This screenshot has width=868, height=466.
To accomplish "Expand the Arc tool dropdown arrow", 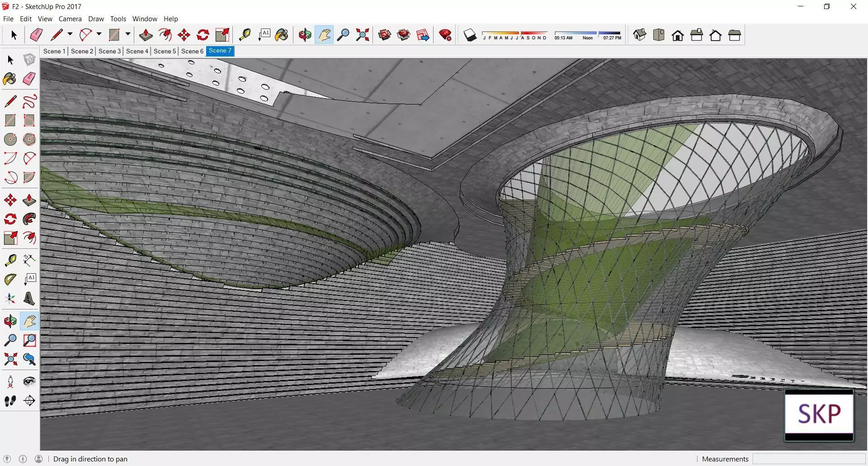I will [99, 34].
